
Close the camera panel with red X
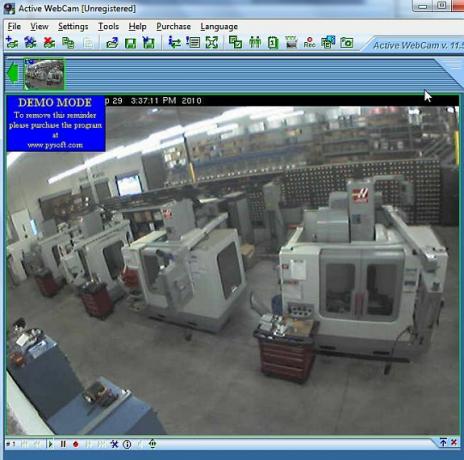click(x=454, y=443)
